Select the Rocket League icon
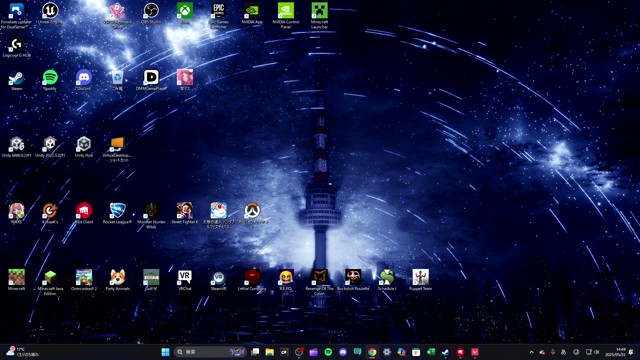 tap(118, 213)
